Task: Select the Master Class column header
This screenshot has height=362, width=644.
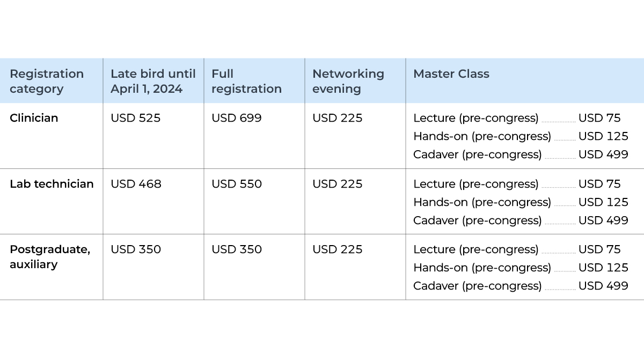Action: click(x=451, y=74)
